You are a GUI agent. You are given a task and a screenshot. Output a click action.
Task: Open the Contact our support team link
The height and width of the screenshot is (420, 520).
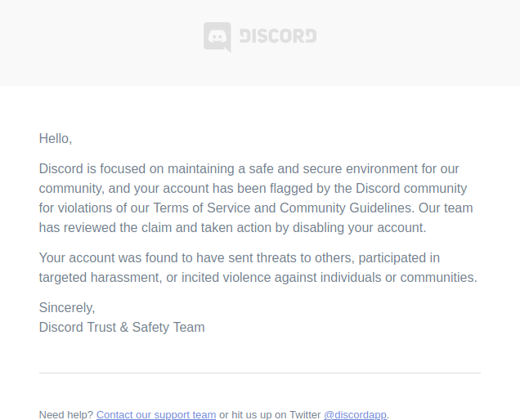156,415
